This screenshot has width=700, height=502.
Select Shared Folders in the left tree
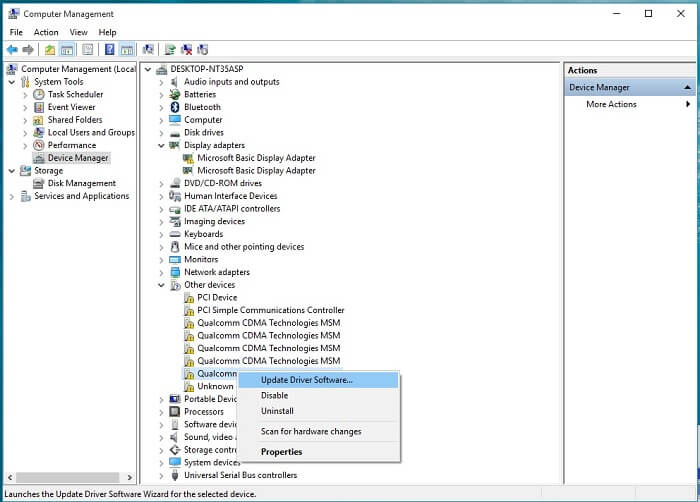[x=75, y=120]
